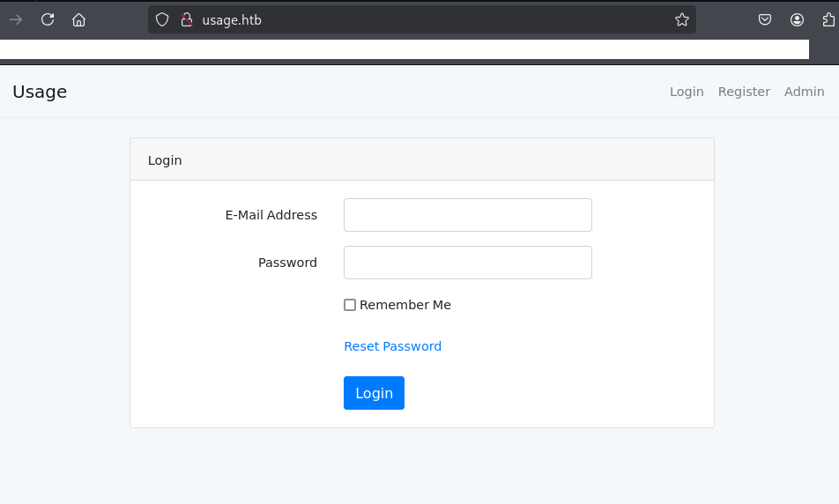Tick the Remember Me checkbox

click(350, 305)
